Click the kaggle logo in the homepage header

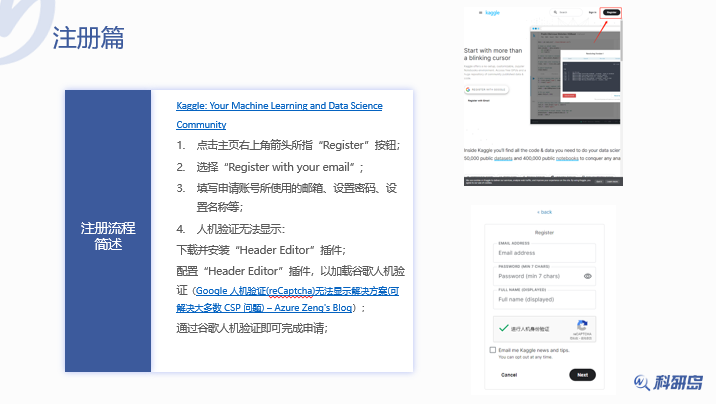point(492,13)
